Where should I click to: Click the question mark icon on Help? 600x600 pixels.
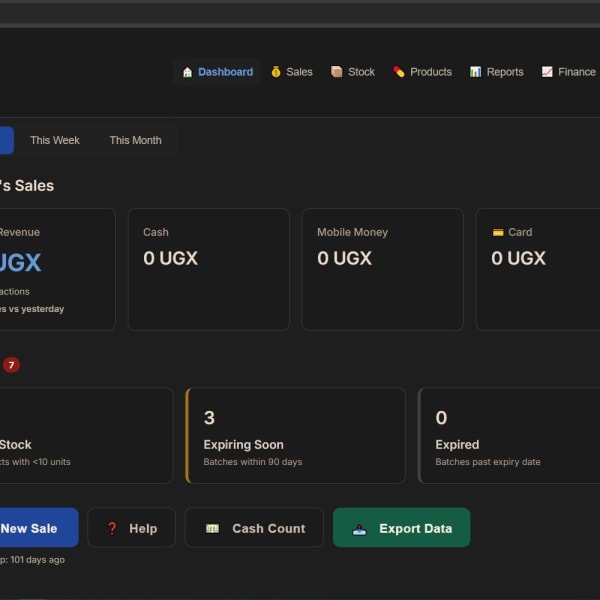[112, 528]
